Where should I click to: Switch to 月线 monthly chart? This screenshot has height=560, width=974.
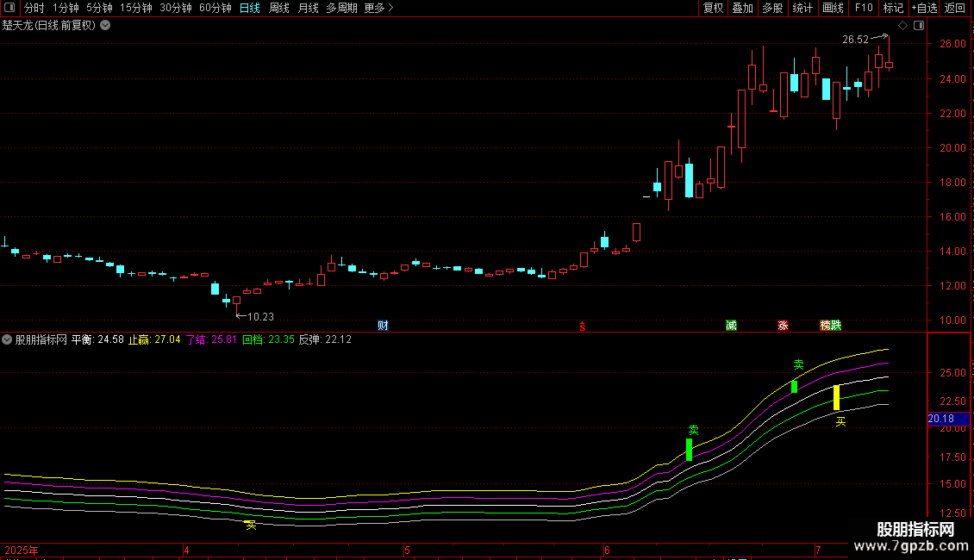pos(308,8)
